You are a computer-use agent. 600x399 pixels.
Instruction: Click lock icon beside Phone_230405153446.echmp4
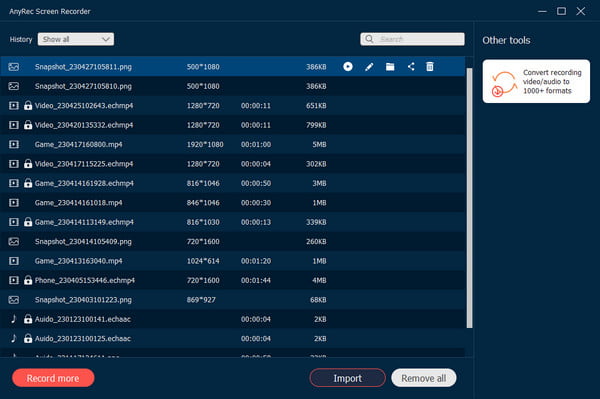point(28,280)
